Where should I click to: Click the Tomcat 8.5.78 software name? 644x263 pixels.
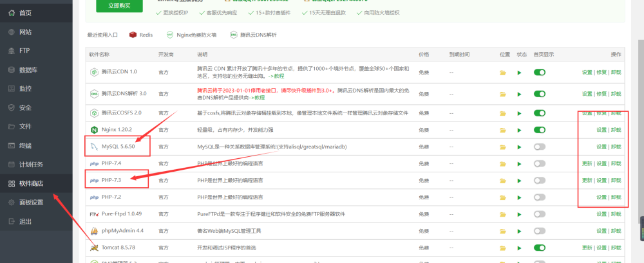[118, 248]
